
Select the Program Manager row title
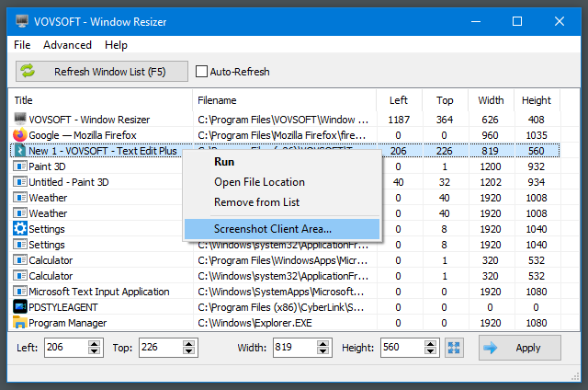pyautogui.click(x=67, y=323)
